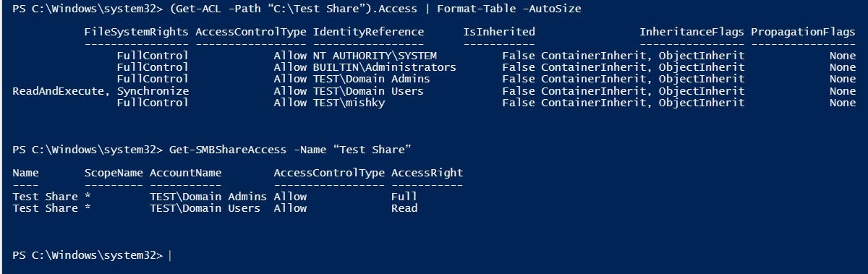
Task: Click the PropagationFlags column header
Action: [x=804, y=32]
